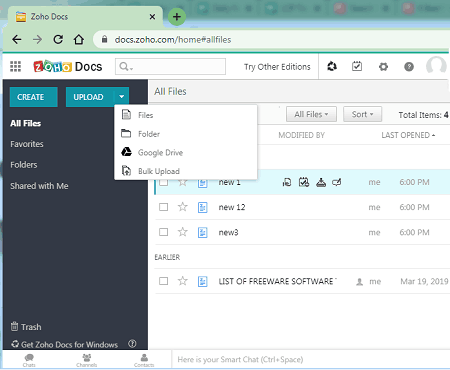Sort by LAST OPENED column header
The width and height of the screenshot is (450, 370).
click(408, 135)
